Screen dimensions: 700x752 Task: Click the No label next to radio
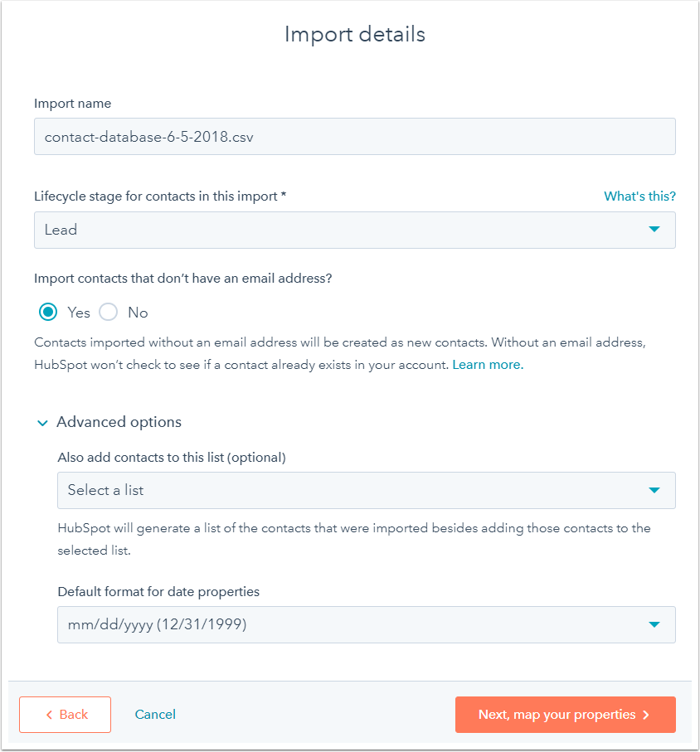click(x=138, y=313)
